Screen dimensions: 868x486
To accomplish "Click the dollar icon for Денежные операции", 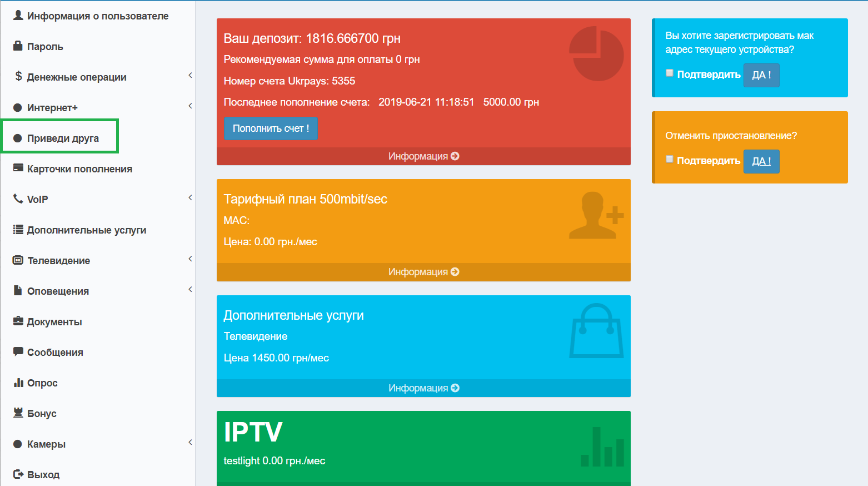I will [18, 76].
